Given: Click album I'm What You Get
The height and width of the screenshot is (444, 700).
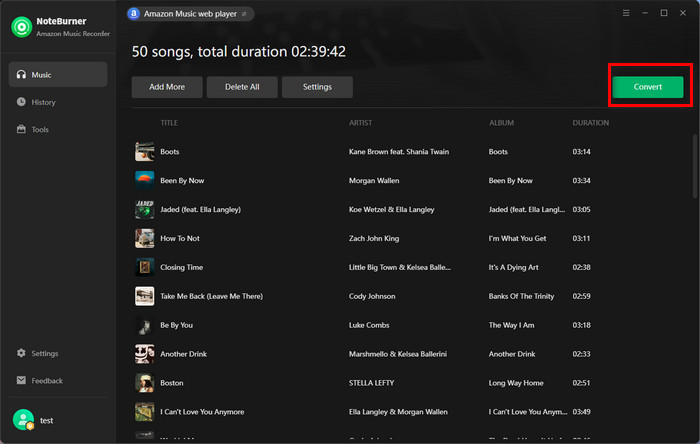Looking at the screenshot, I should coord(517,238).
